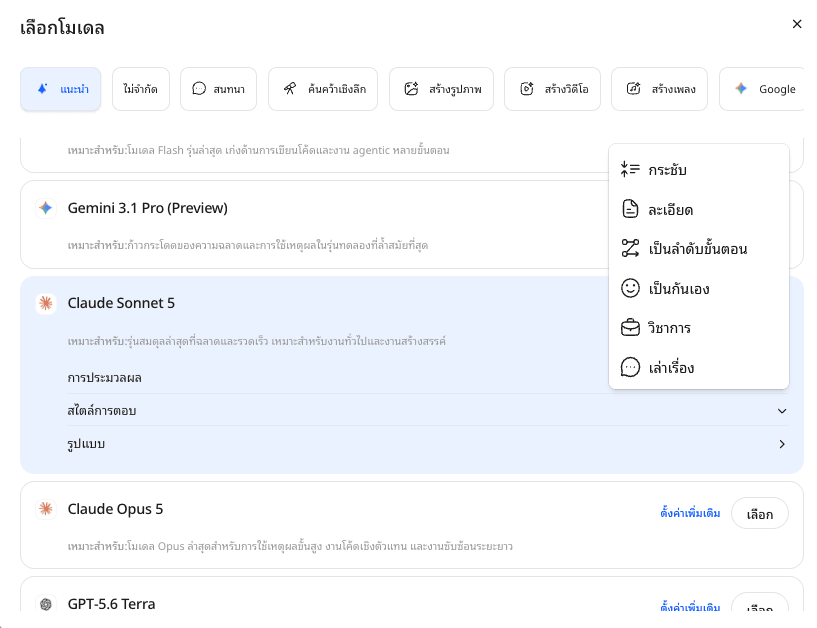Open ตั้งค่าเพิ่มเติม for GPT-5.6 Terra

tap(690, 606)
